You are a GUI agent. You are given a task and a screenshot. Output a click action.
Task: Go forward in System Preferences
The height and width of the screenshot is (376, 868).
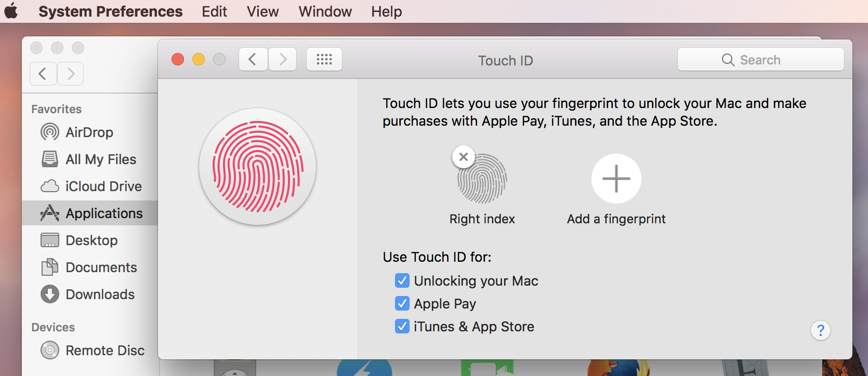tap(283, 59)
